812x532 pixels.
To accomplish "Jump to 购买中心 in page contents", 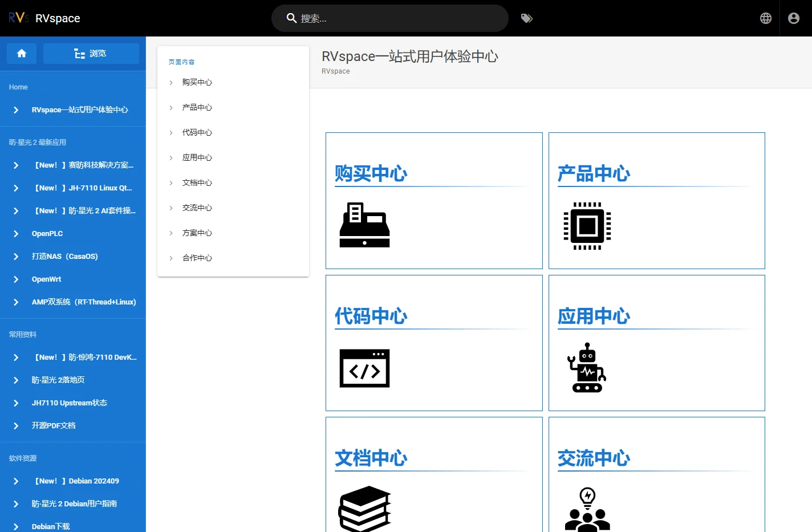I will coord(197,83).
